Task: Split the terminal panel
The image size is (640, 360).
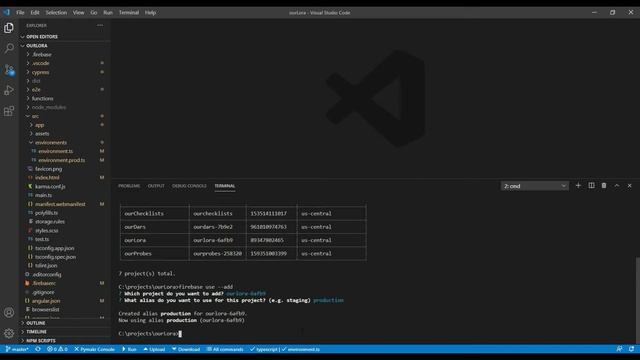Action: 591,186
